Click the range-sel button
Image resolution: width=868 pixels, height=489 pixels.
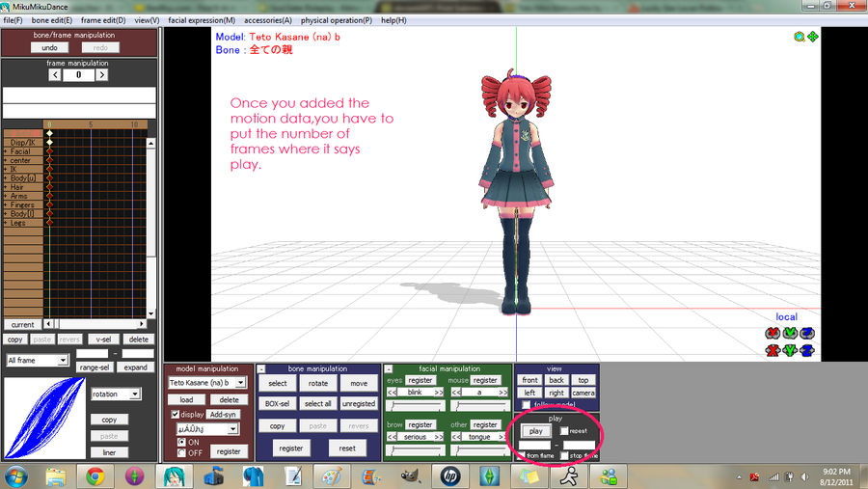[95, 367]
